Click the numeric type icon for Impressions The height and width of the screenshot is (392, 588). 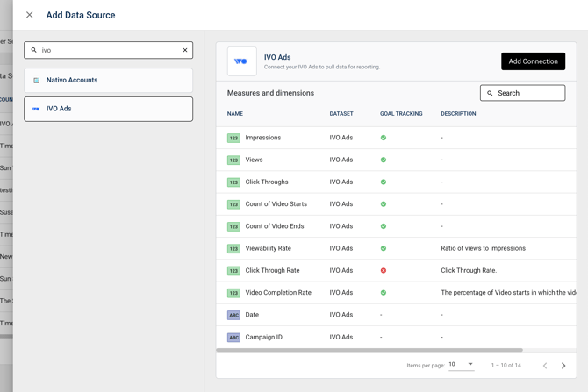click(233, 138)
